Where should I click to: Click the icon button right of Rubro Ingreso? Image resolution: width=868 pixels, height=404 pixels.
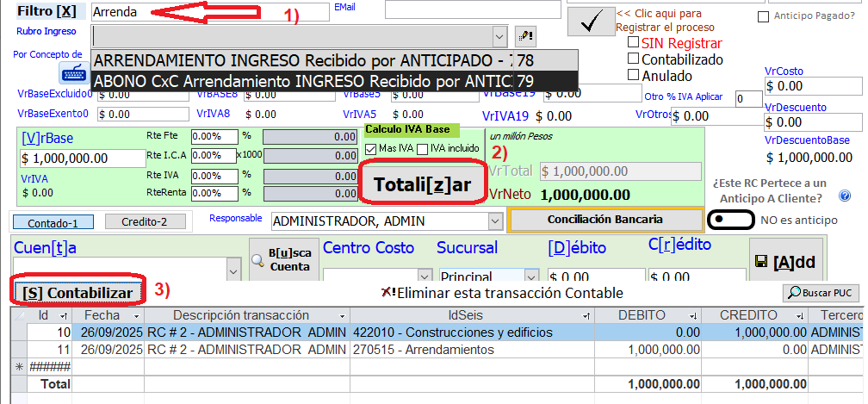click(525, 35)
